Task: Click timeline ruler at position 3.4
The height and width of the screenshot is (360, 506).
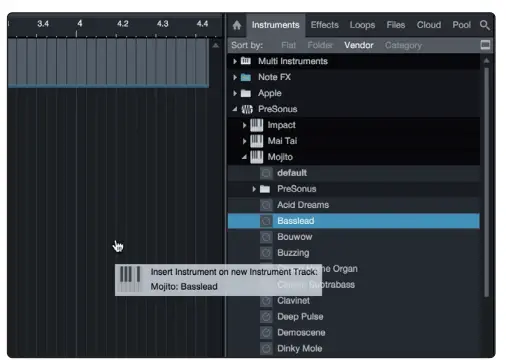Action: point(43,24)
